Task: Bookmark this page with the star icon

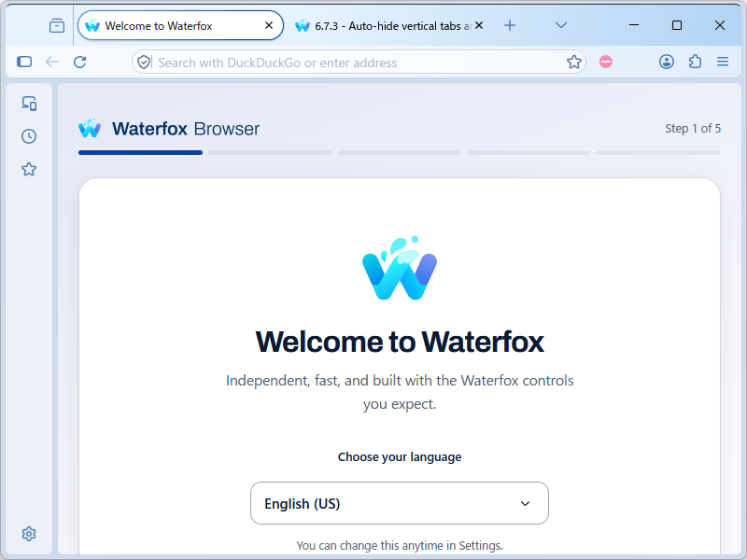Action: tap(574, 62)
